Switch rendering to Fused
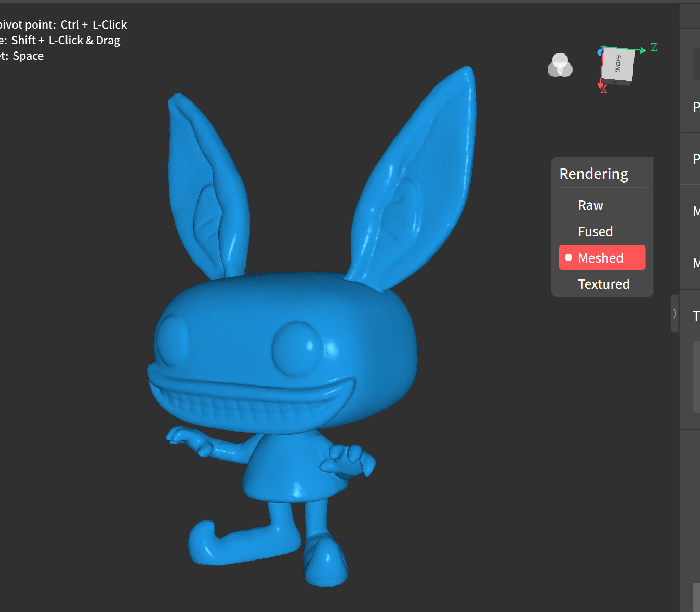 602,231
